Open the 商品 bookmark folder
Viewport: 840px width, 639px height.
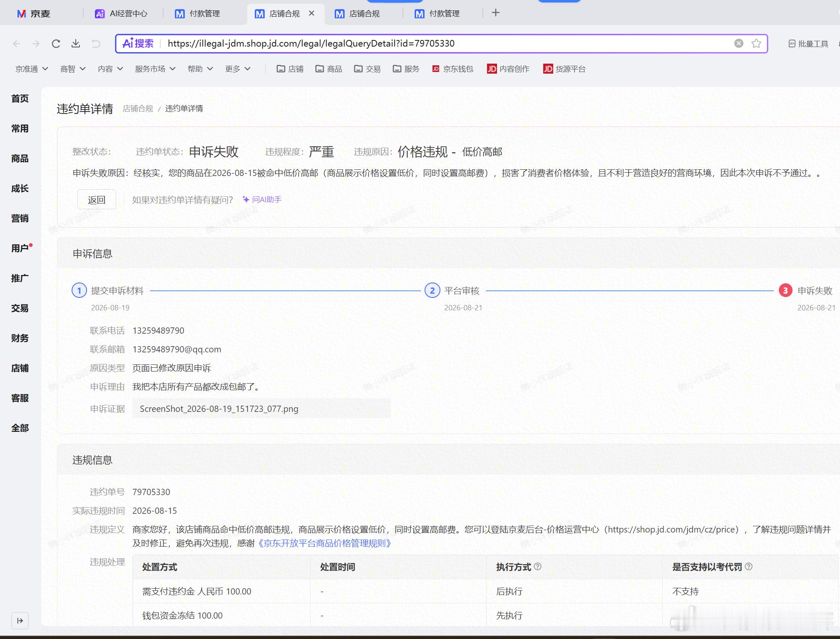(x=329, y=69)
